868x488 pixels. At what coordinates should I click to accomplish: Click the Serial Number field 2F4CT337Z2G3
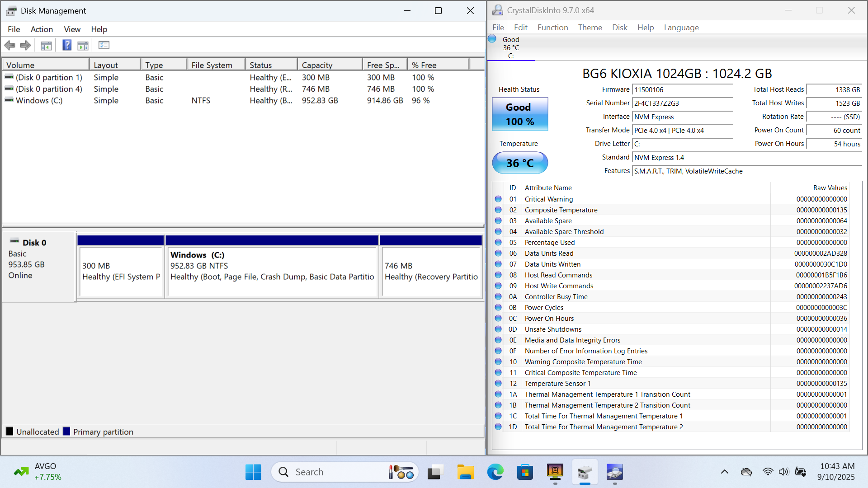[x=682, y=103]
